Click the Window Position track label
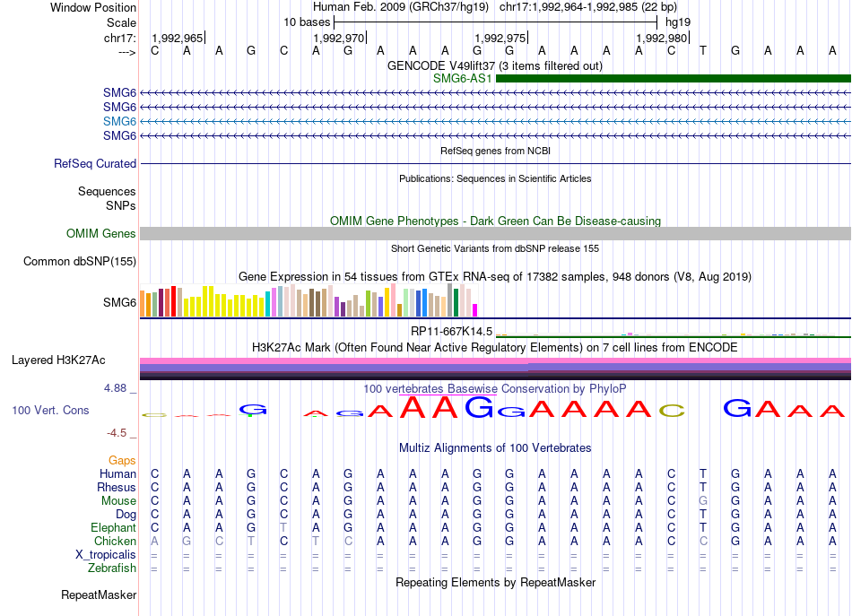 coord(93,7)
